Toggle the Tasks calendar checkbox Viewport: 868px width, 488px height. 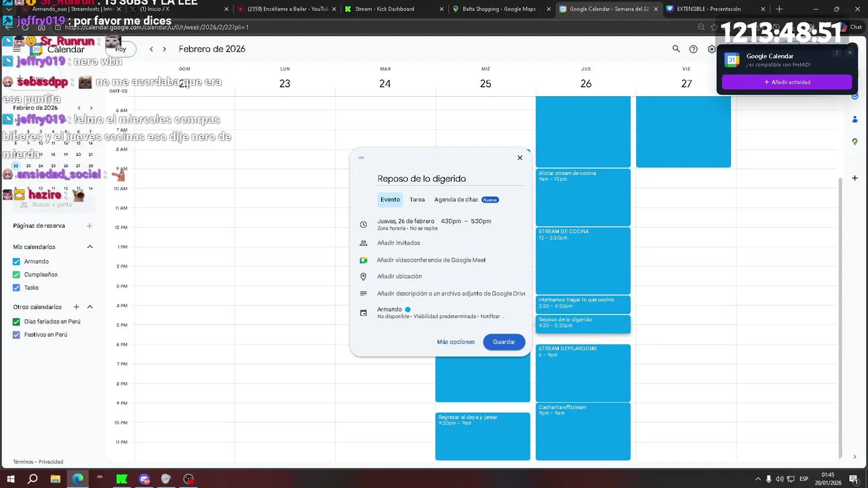(x=16, y=287)
